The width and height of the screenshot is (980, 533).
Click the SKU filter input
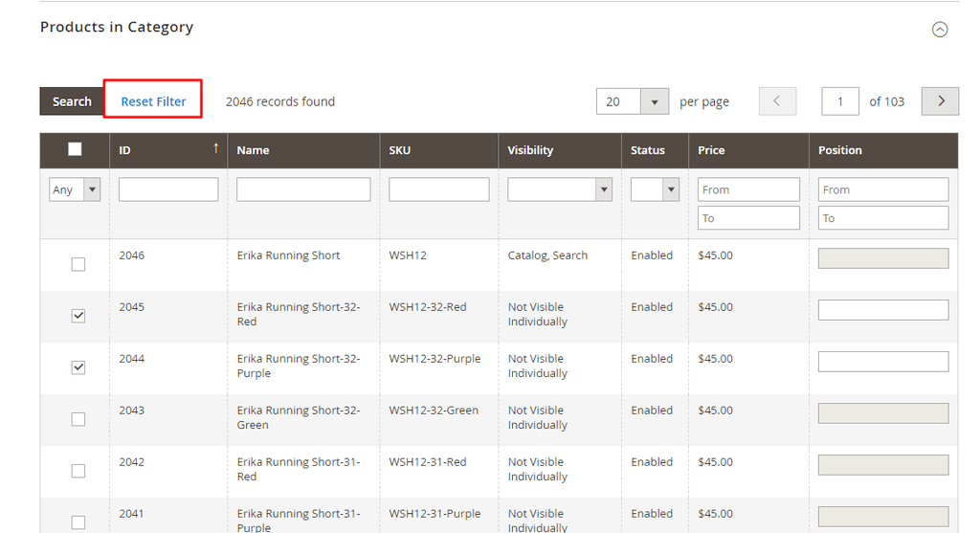coord(438,189)
